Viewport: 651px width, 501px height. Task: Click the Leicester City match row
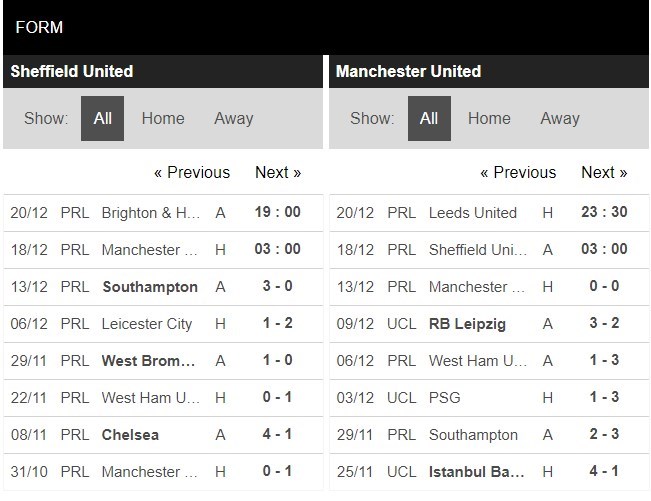(x=149, y=324)
